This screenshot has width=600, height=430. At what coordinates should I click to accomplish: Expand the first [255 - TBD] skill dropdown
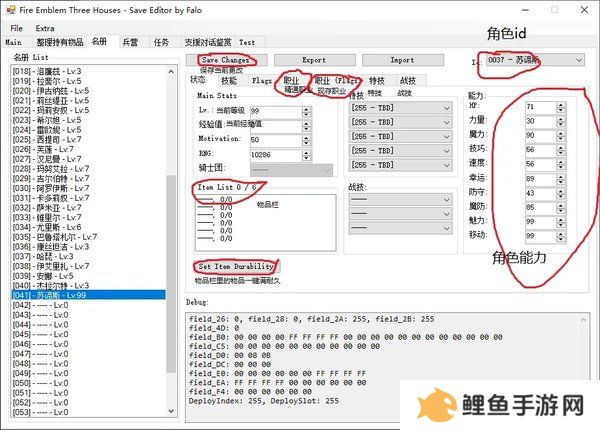[401, 108]
